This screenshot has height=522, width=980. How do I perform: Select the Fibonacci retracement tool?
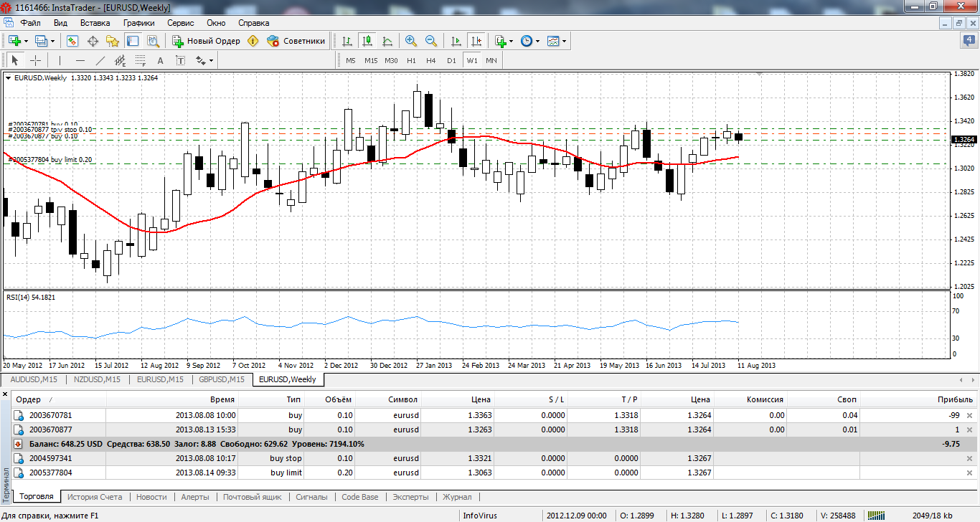(x=141, y=60)
